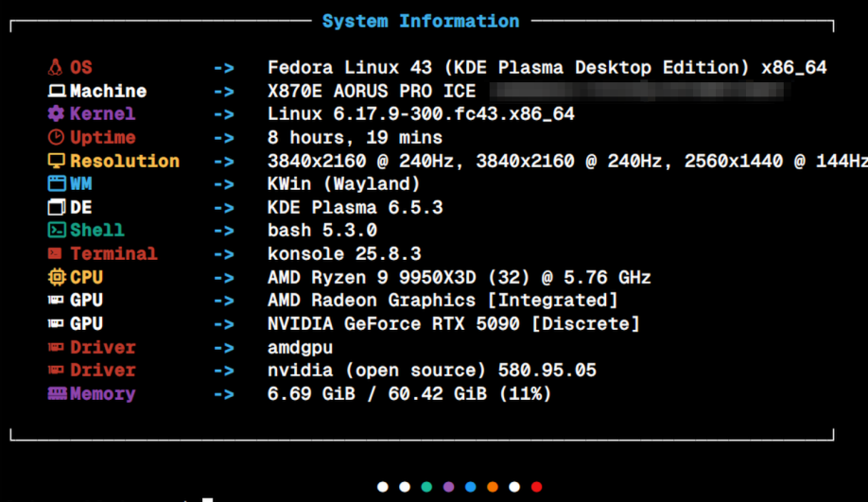Click the 2560x1440 @ 144Hz resolution entry
868x502 pixels.
tap(776, 161)
